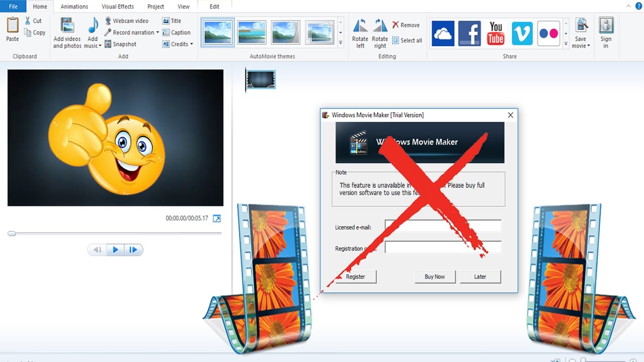
Task: Expand the AutoMovie themes gallery
Action: pyautogui.click(x=341, y=43)
